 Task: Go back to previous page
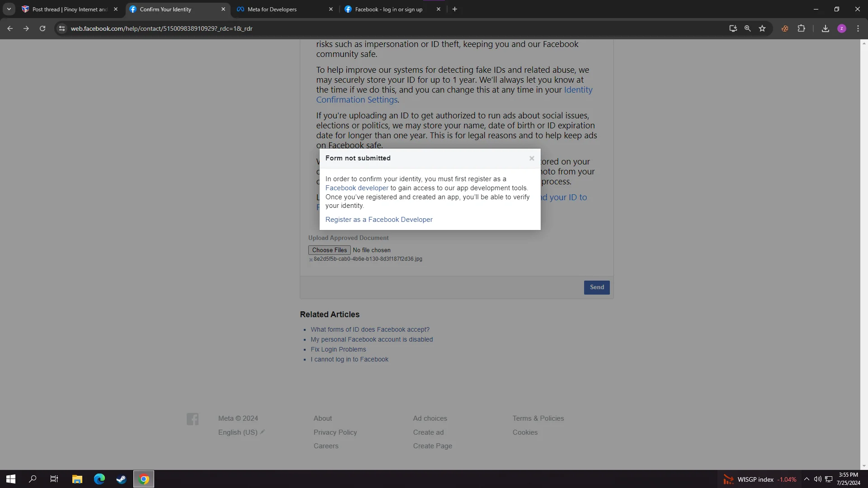tap(10, 28)
